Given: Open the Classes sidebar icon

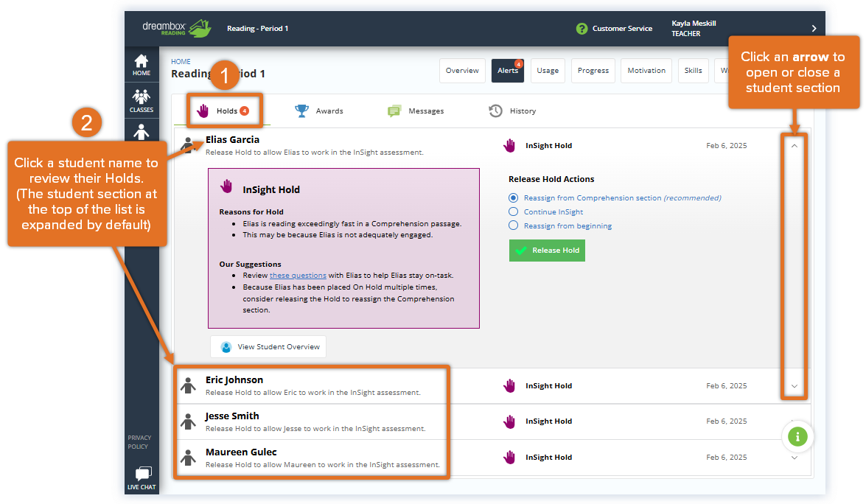Looking at the screenshot, I should pyautogui.click(x=142, y=101).
